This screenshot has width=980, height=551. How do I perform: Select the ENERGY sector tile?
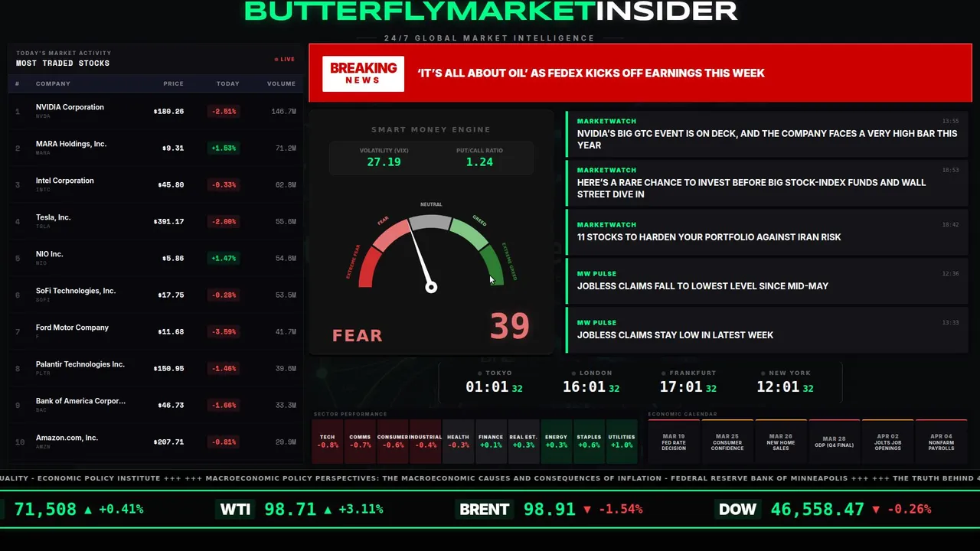(x=557, y=442)
